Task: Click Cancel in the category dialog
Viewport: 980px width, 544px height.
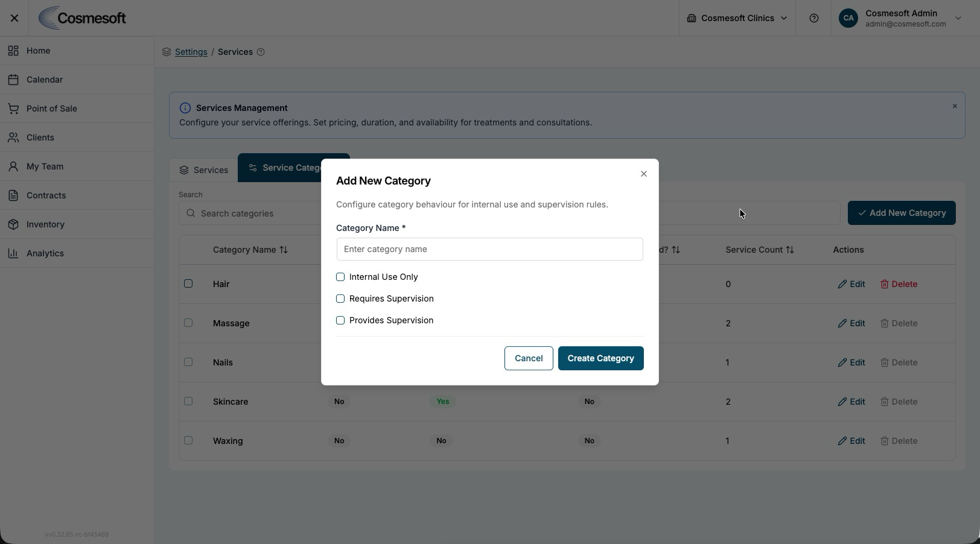Action: pos(529,358)
